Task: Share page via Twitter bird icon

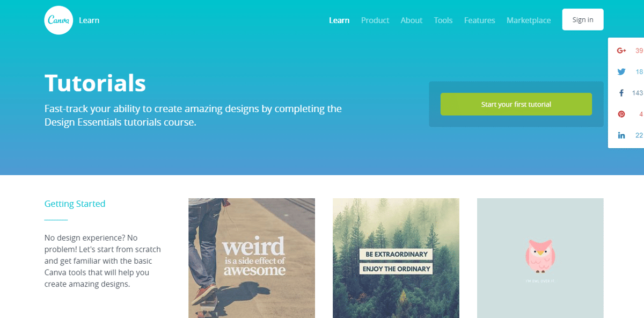Action: pos(621,71)
